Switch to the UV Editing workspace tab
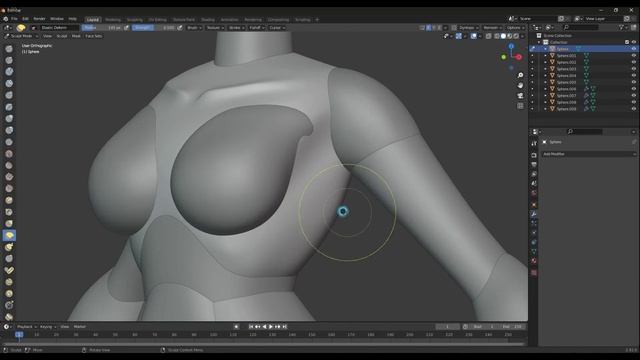 point(158,20)
